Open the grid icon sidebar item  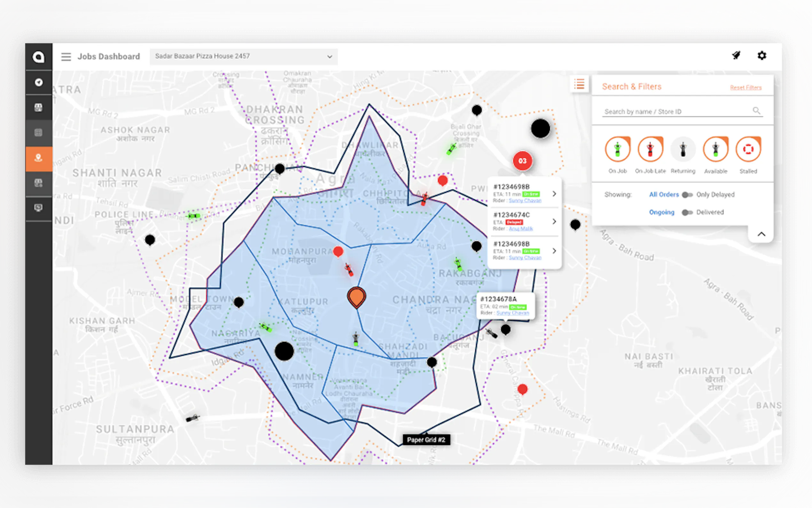point(39,132)
